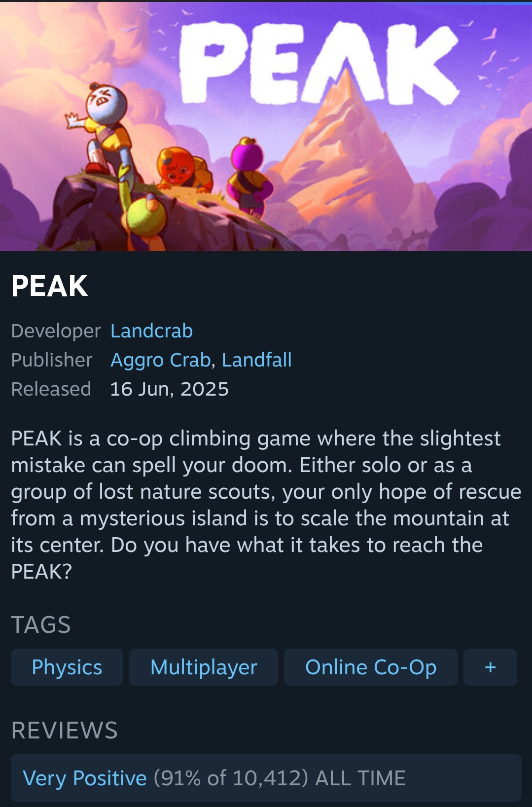This screenshot has width=532, height=807.
Task: Select the Multiplayer tag
Action: (204, 667)
